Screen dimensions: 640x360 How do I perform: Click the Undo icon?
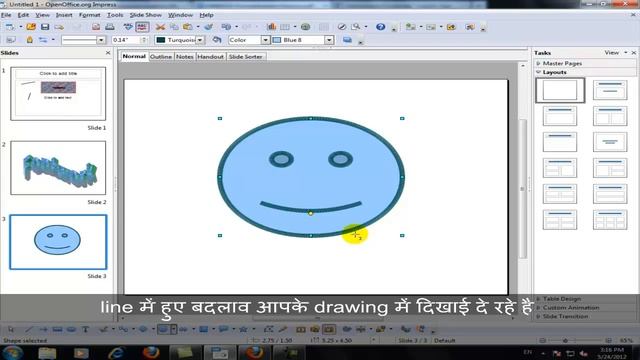click(226, 27)
